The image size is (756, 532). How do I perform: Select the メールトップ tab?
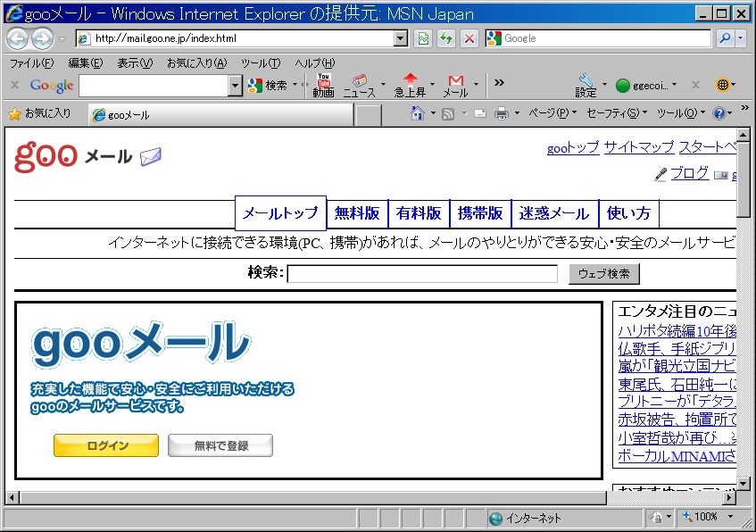click(x=280, y=212)
